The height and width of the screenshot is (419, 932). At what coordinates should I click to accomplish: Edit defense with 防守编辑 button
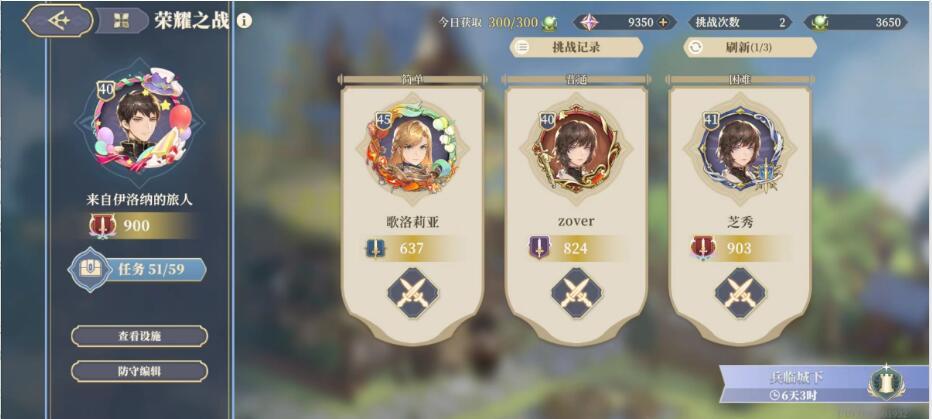point(139,371)
